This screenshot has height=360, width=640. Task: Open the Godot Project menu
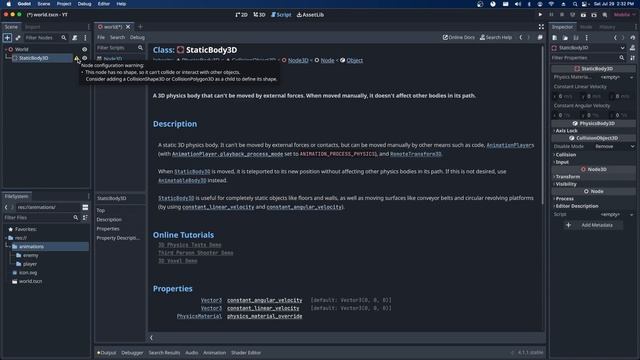(64, 4)
